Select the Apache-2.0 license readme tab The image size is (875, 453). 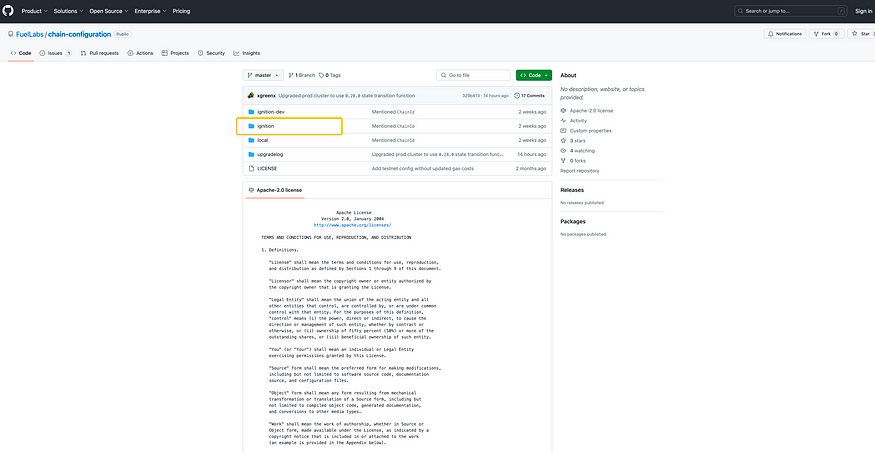tap(275, 190)
